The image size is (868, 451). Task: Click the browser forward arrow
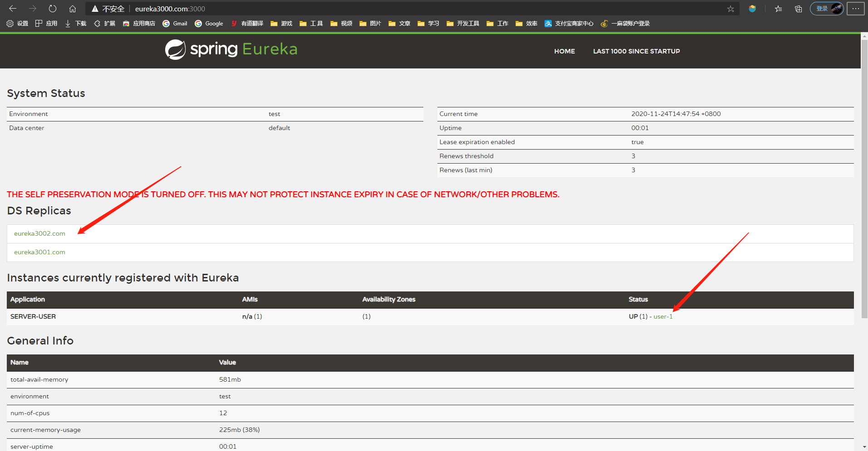[x=33, y=9]
